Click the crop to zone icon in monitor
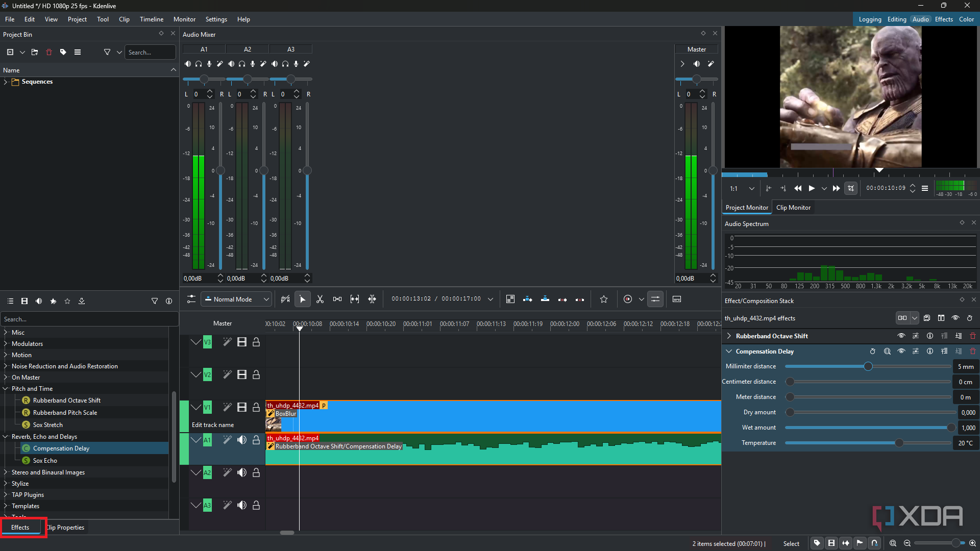This screenshot has width=980, height=551. click(851, 188)
